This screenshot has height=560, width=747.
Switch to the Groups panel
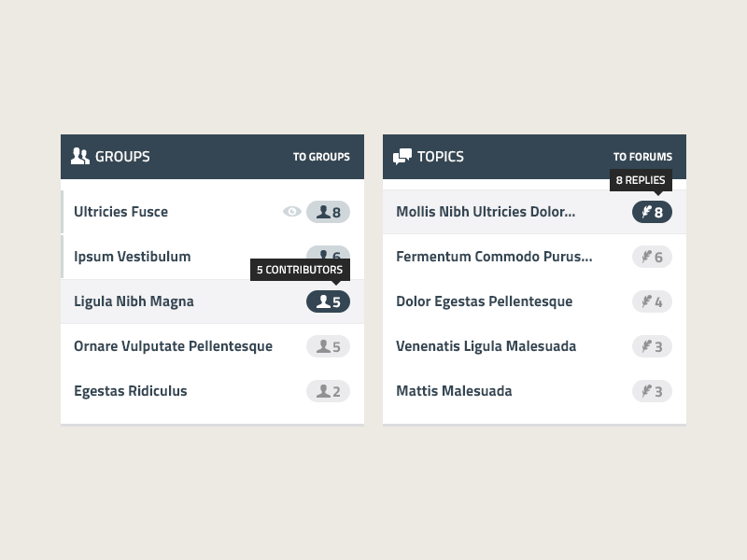point(121,156)
